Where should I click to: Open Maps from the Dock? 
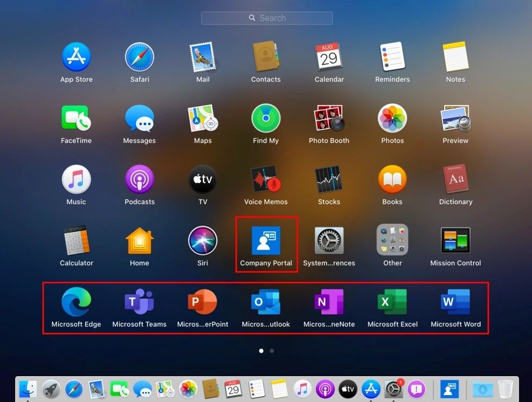tap(165, 389)
